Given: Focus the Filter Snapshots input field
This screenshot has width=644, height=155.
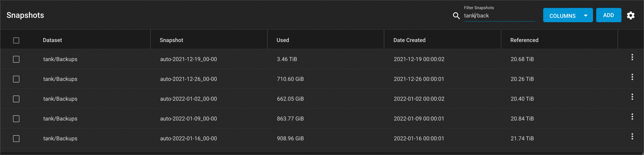Looking at the screenshot, I should (499, 15).
